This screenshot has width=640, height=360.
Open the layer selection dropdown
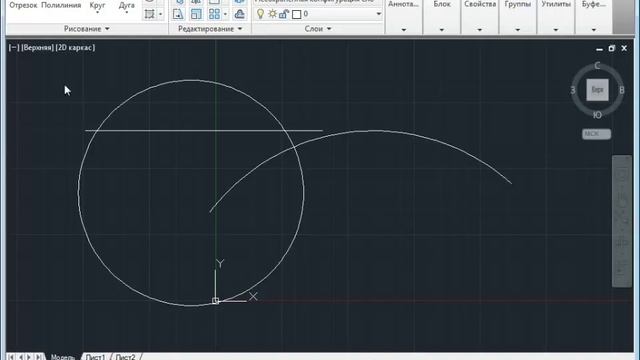[x=378, y=14]
